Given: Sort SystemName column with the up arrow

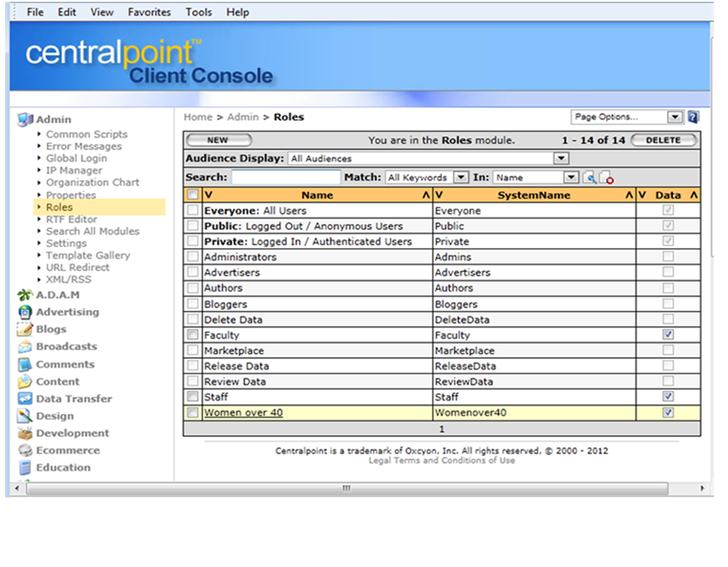Looking at the screenshot, I should (629, 195).
